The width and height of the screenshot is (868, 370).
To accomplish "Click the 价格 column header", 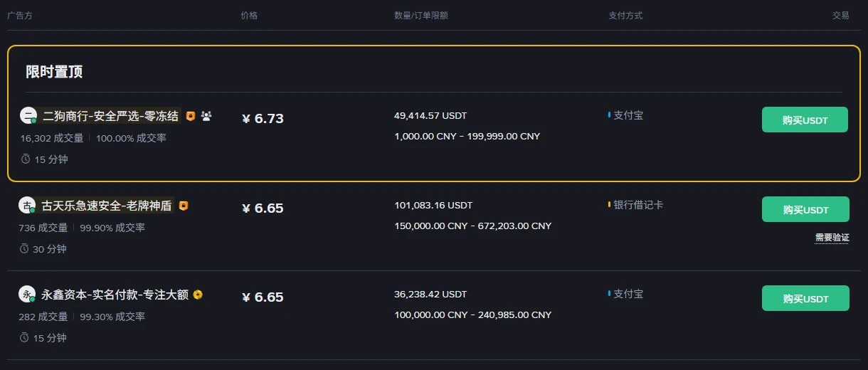I will [249, 15].
